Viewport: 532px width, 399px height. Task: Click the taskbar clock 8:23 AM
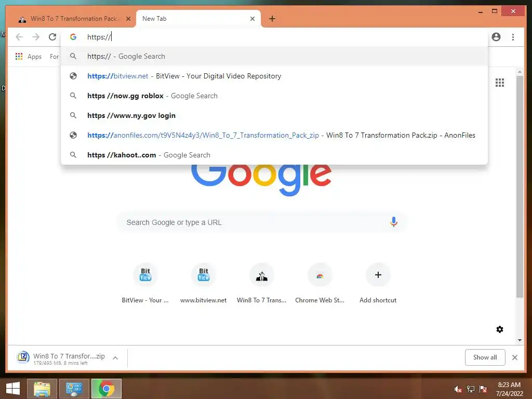(x=509, y=389)
